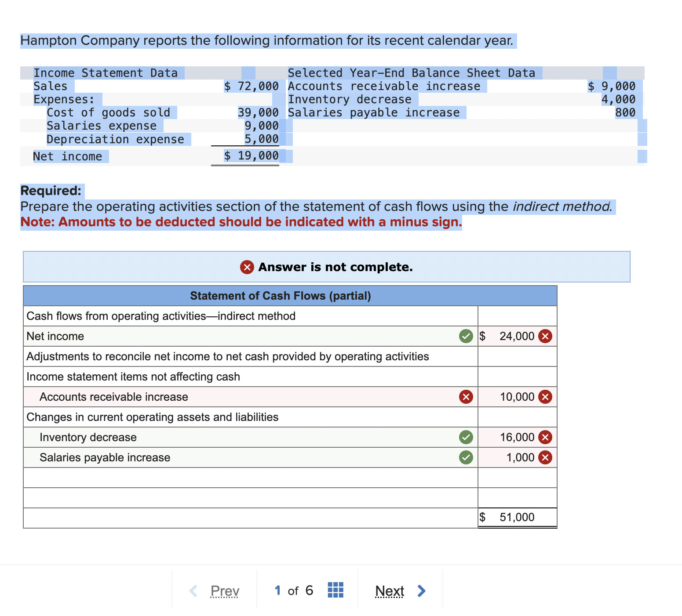
Task: Click the Accounts receivable increase label cell
Action: point(251,397)
